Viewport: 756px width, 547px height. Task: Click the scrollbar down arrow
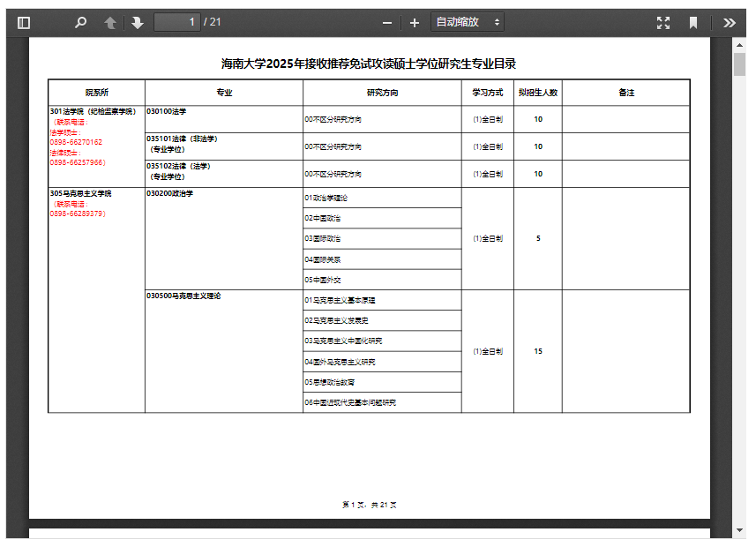coord(739,530)
